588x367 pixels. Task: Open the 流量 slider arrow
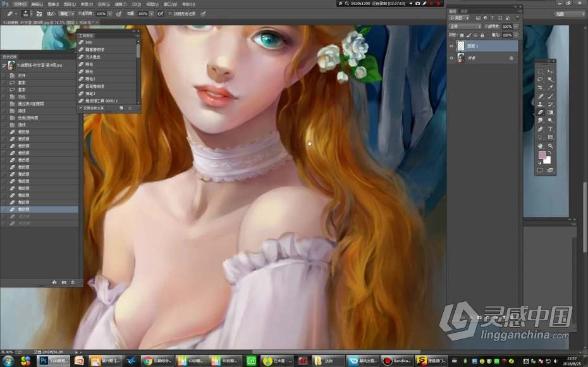pyautogui.click(x=152, y=13)
